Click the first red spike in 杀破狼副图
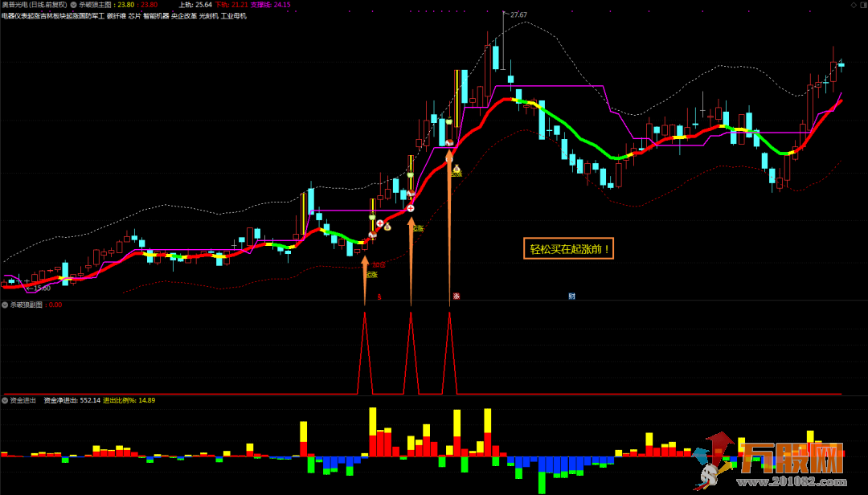The width and height of the screenshot is (868, 495). coord(365,321)
